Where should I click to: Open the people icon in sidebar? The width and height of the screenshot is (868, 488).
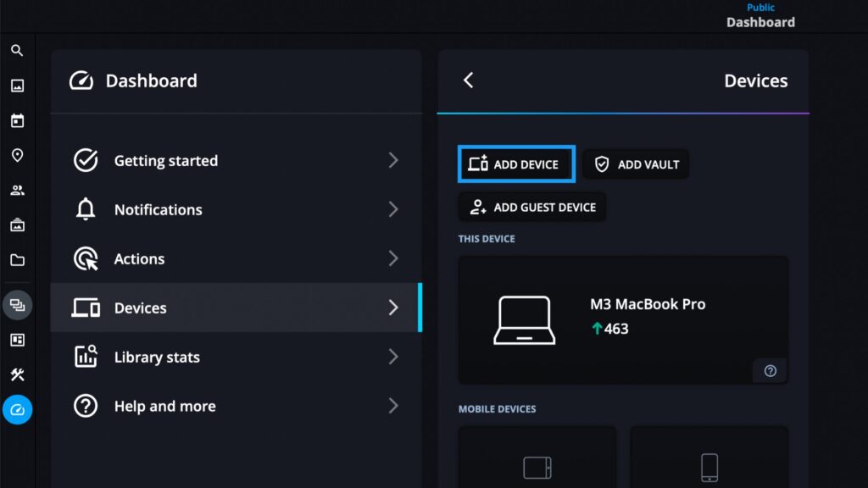point(17,191)
